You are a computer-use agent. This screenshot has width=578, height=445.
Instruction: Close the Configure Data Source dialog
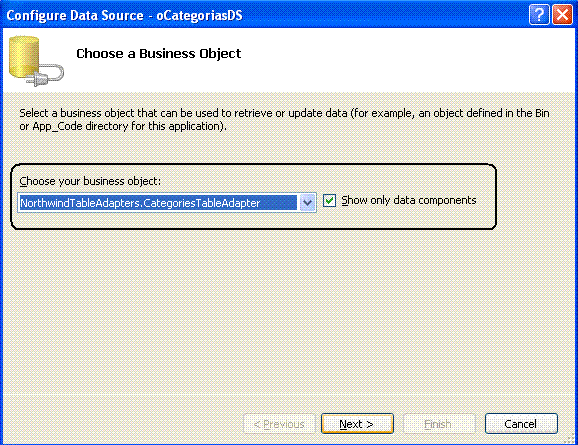[x=563, y=15]
